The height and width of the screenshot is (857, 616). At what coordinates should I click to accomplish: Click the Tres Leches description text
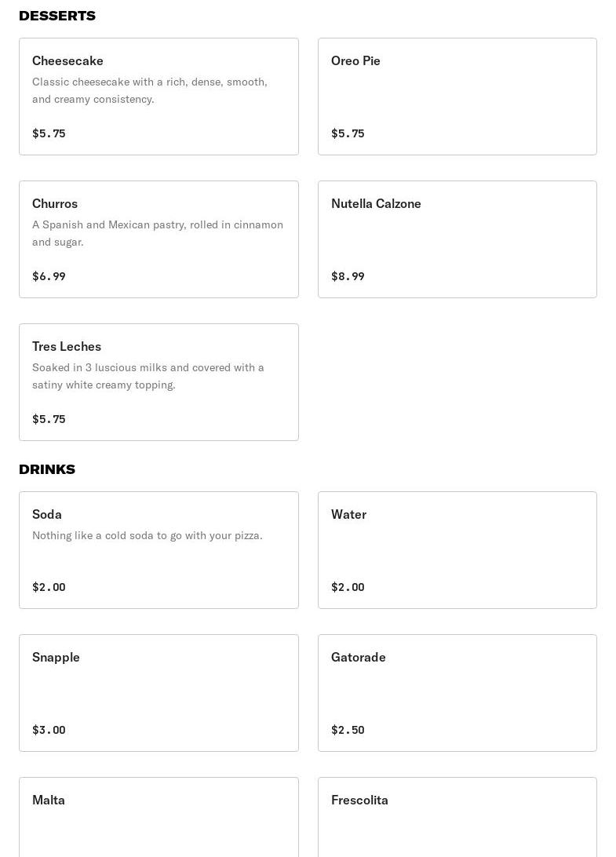tap(148, 376)
